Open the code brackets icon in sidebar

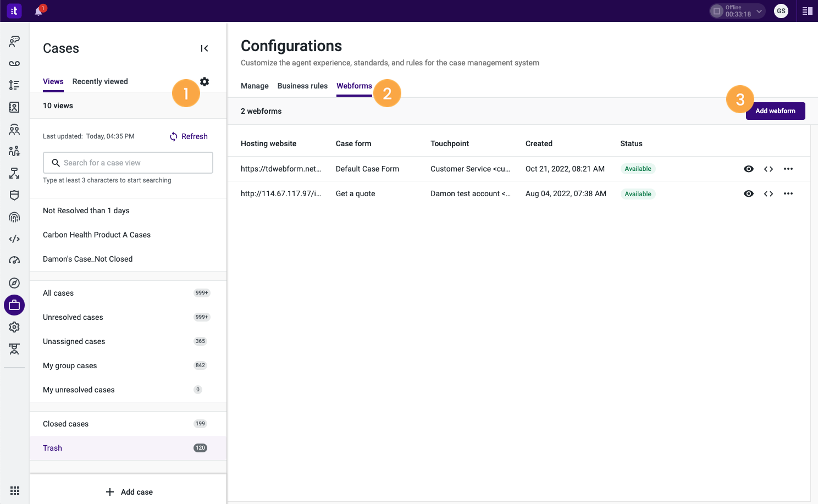[x=14, y=239]
